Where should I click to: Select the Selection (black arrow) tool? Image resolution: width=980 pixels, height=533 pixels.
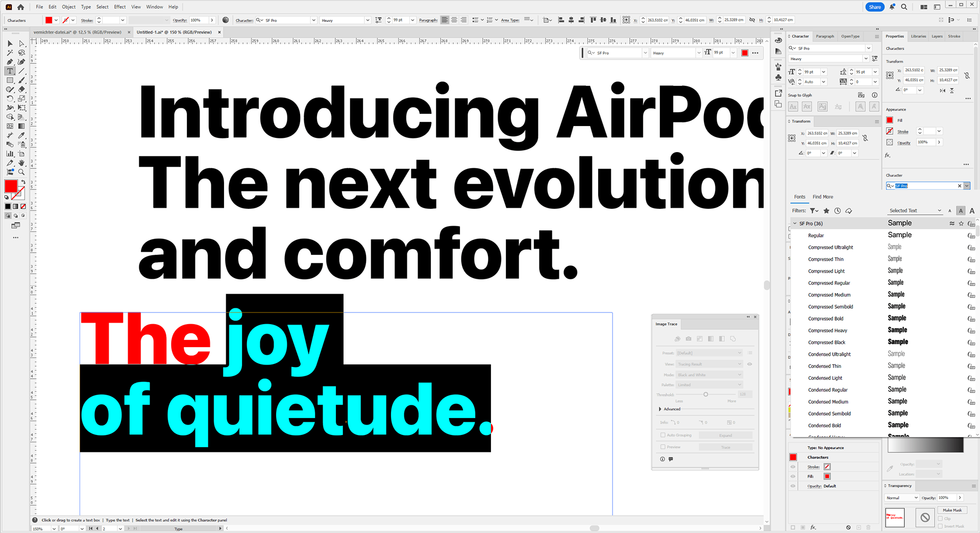(10, 44)
